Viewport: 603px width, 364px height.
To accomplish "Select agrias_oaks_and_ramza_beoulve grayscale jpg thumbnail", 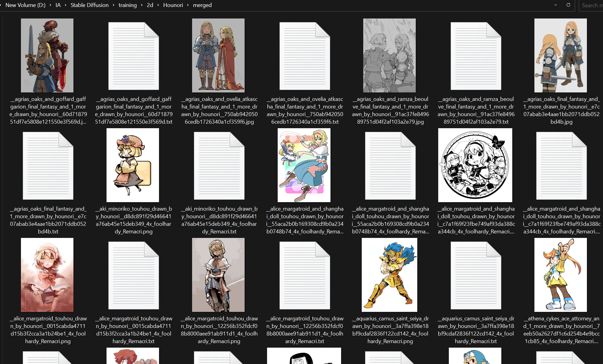I will click(x=389, y=55).
